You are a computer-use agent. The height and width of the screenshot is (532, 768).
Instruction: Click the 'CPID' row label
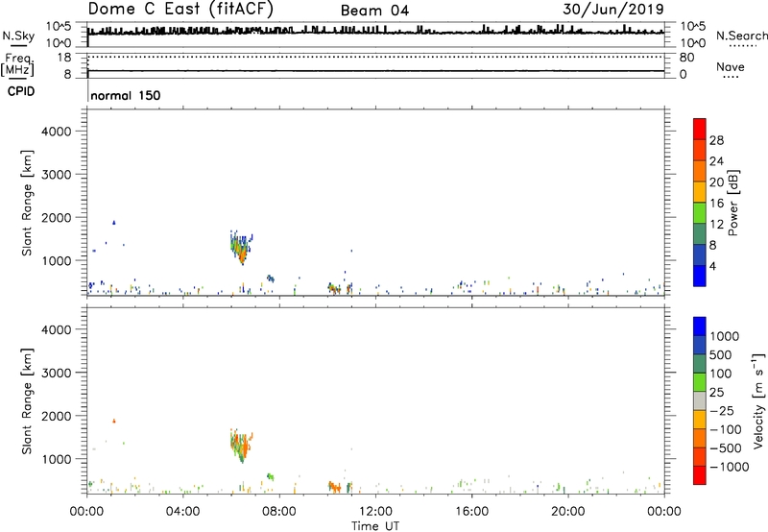(x=21, y=91)
